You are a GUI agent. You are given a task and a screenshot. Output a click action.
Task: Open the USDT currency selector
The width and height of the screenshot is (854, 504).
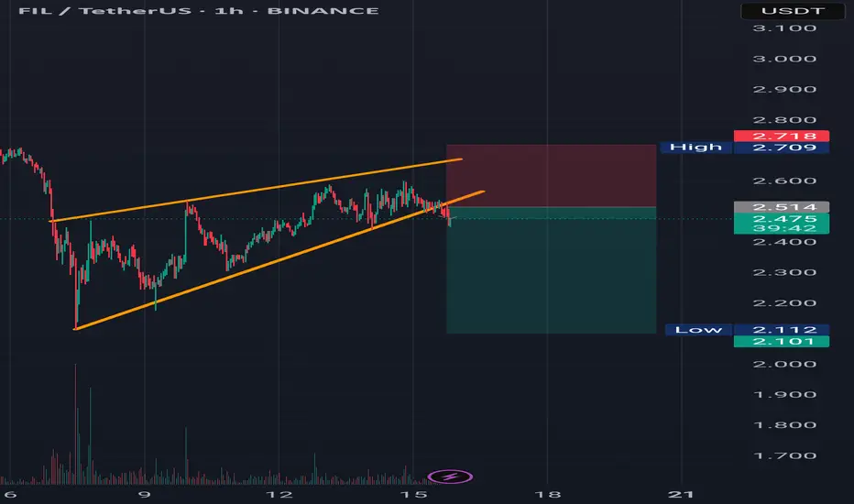pyautogui.click(x=793, y=11)
